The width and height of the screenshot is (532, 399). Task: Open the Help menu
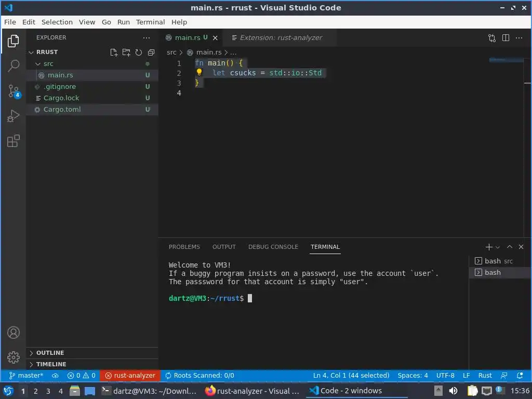179,22
